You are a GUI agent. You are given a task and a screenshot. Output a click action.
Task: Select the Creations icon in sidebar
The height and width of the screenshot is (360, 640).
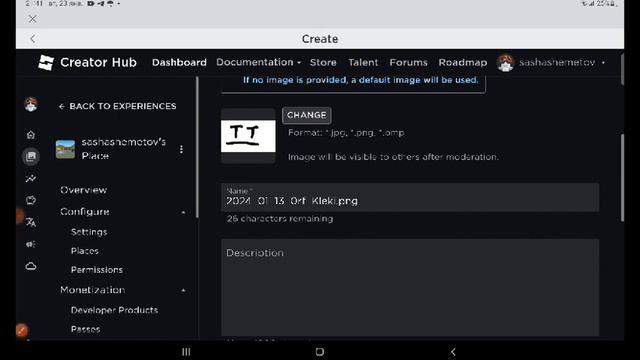[x=31, y=156]
